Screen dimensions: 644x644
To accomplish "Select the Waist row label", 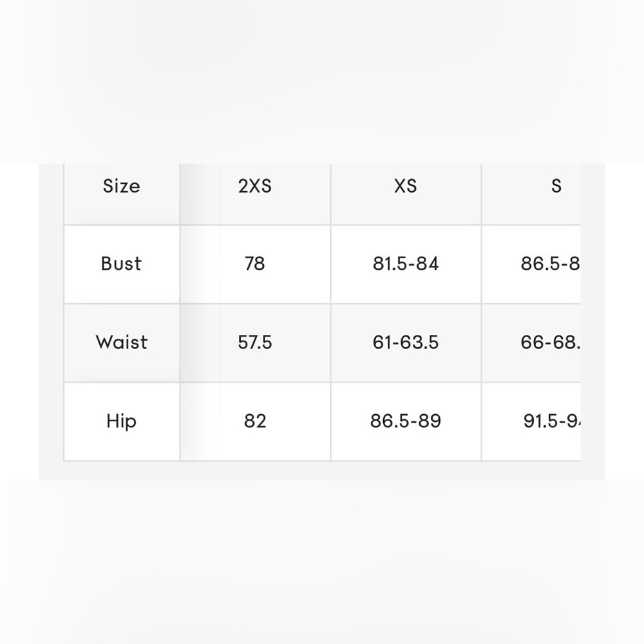I will coord(121,343).
